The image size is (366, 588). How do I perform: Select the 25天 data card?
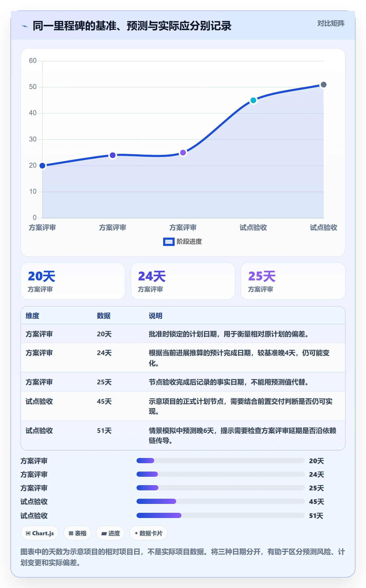click(293, 281)
